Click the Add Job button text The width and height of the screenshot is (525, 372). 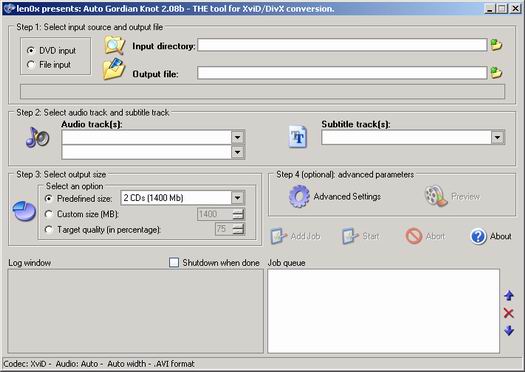coord(305,236)
